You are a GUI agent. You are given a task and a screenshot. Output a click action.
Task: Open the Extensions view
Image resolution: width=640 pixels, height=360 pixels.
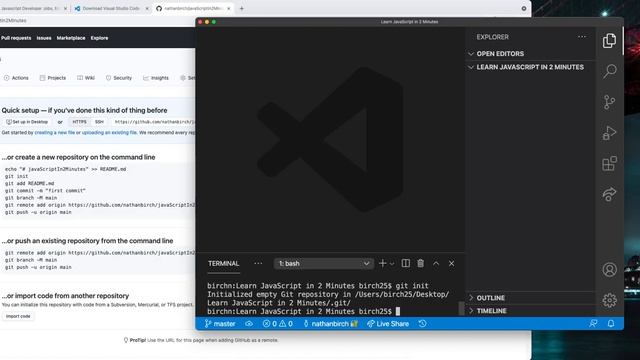point(609,164)
